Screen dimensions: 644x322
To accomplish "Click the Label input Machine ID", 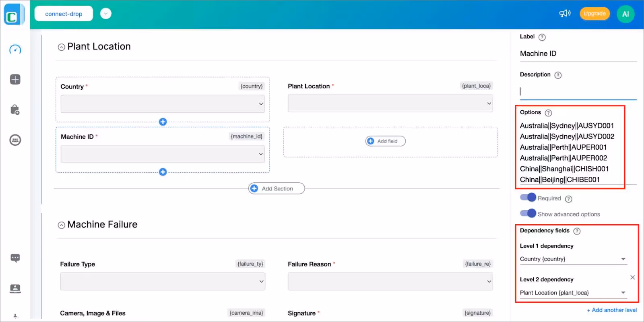I will pos(578,54).
